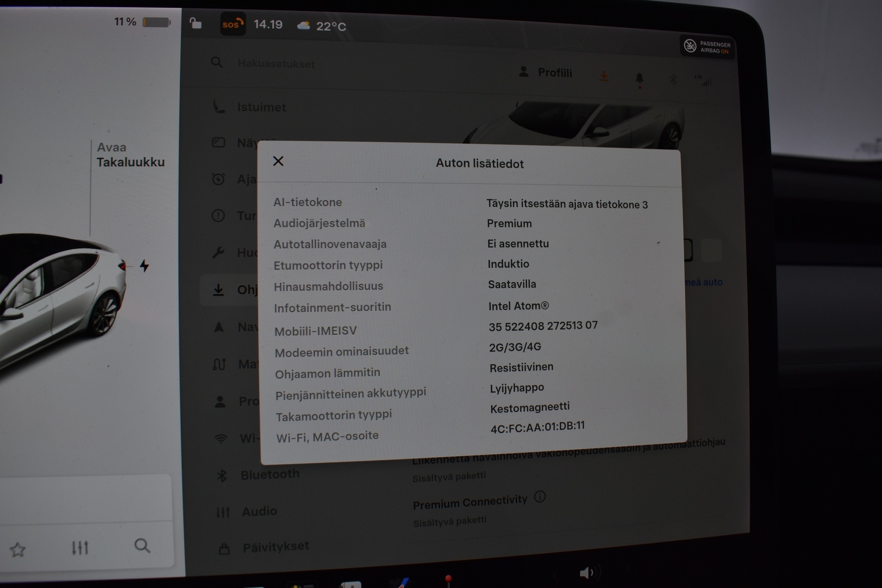Viewport: 882px width, 588px height.
Task: Tap 'Täysin itsestään ajava tietokone 3' value
Action: (x=567, y=204)
